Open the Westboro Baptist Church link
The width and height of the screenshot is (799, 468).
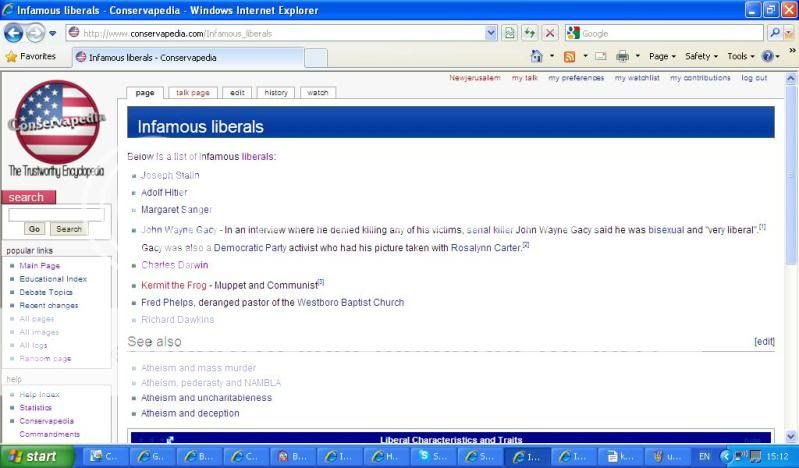pyautogui.click(x=351, y=302)
